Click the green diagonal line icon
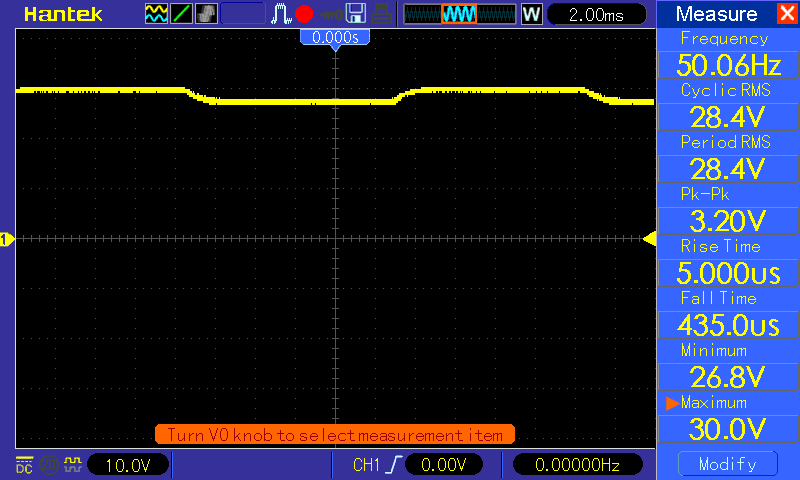Image resolution: width=800 pixels, height=480 pixels. 181,14
